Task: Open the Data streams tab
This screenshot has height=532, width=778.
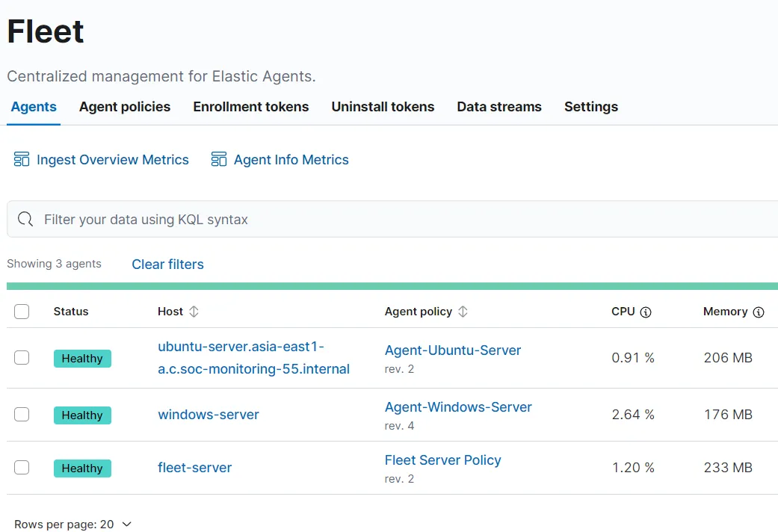Action: (x=498, y=107)
